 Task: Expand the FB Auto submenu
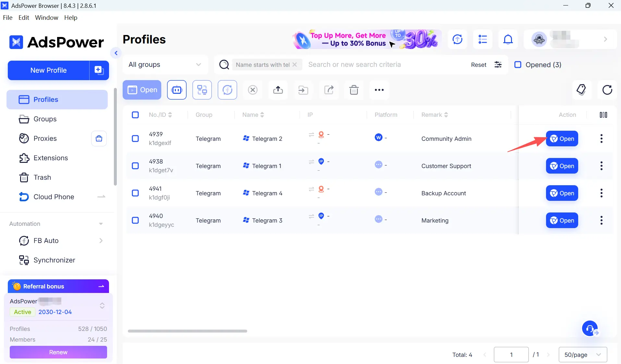[x=101, y=241]
